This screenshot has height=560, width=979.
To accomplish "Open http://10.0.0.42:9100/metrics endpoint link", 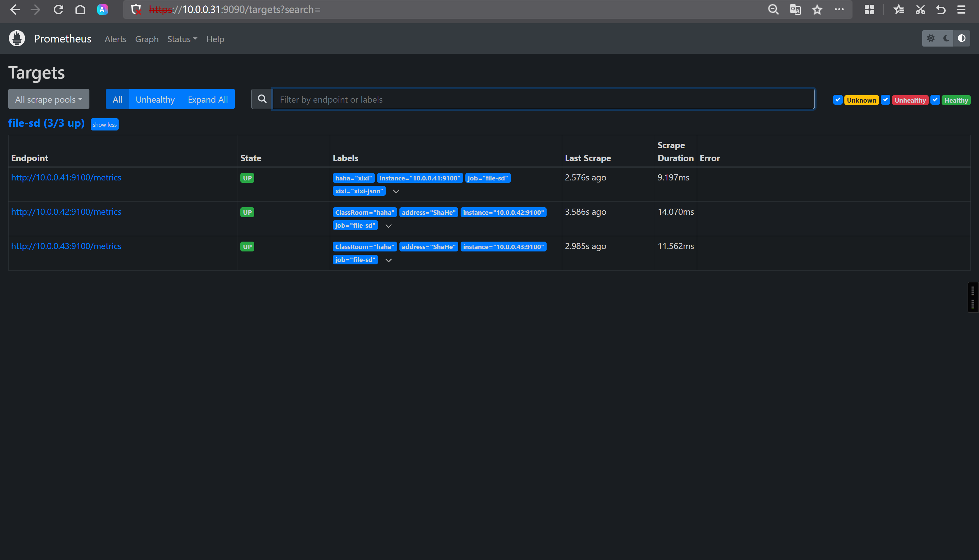I will [x=66, y=212].
